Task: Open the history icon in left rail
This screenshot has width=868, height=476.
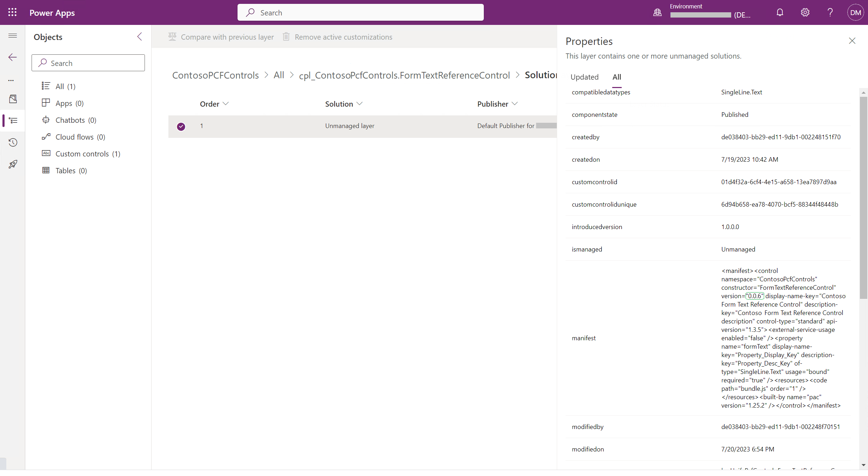Action: click(x=13, y=142)
